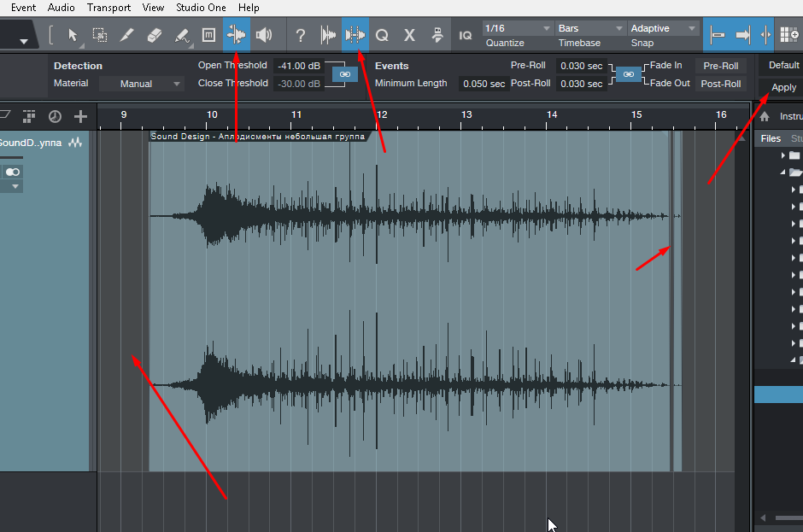Select the highlighted blue row in the browser

[x=778, y=395]
